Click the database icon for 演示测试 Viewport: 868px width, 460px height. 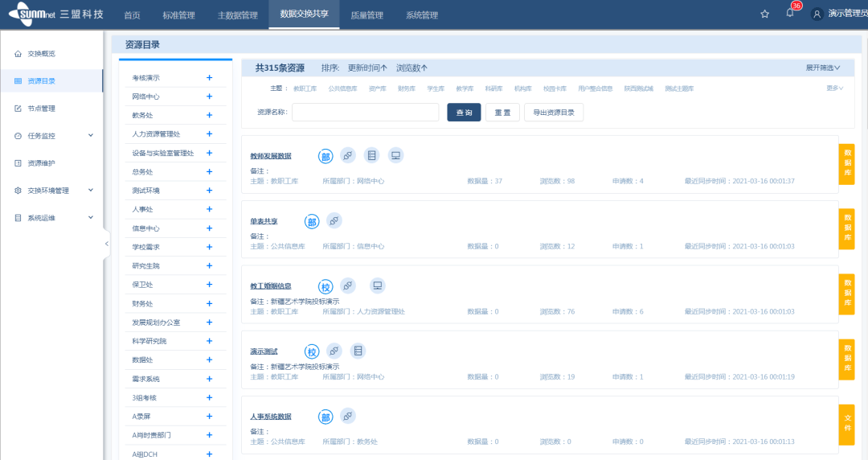click(358, 351)
